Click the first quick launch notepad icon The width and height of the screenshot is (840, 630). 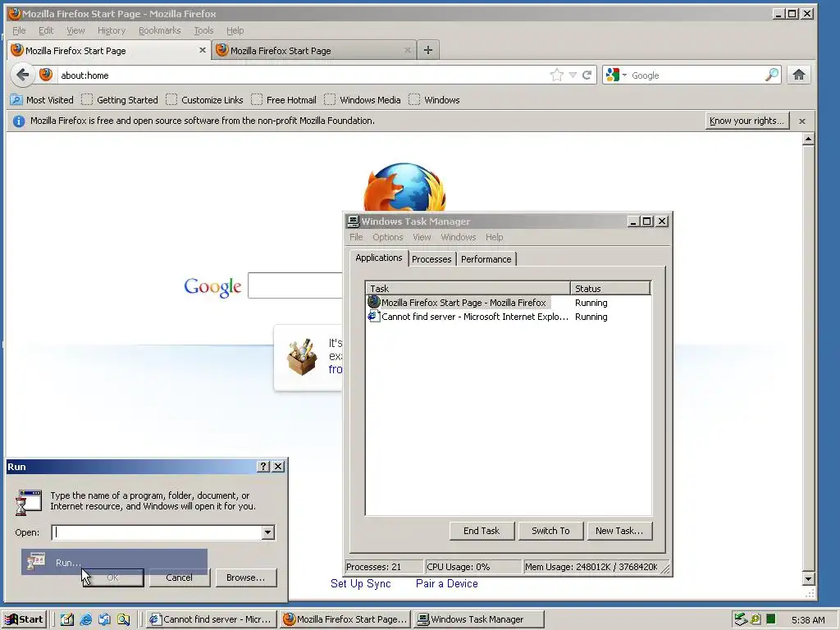[x=67, y=619]
